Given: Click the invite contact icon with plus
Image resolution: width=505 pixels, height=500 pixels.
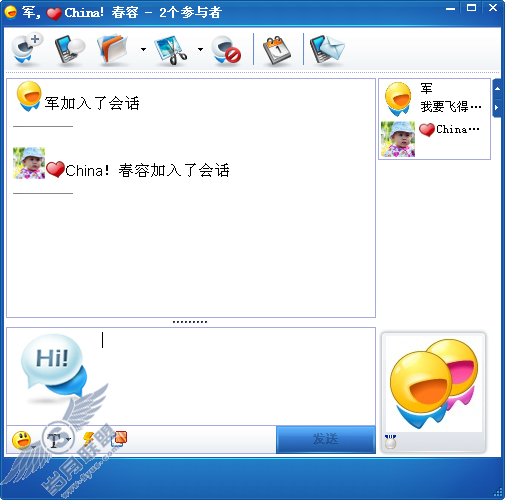Looking at the screenshot, I should (x=27, y=50).
